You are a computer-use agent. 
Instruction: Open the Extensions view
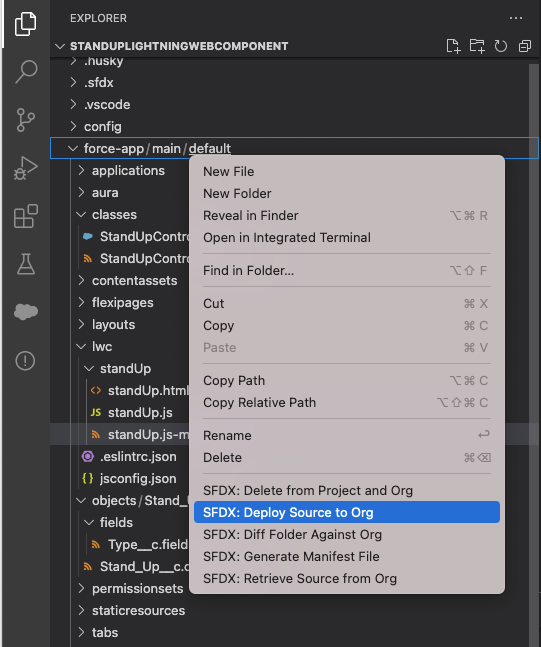26,216
